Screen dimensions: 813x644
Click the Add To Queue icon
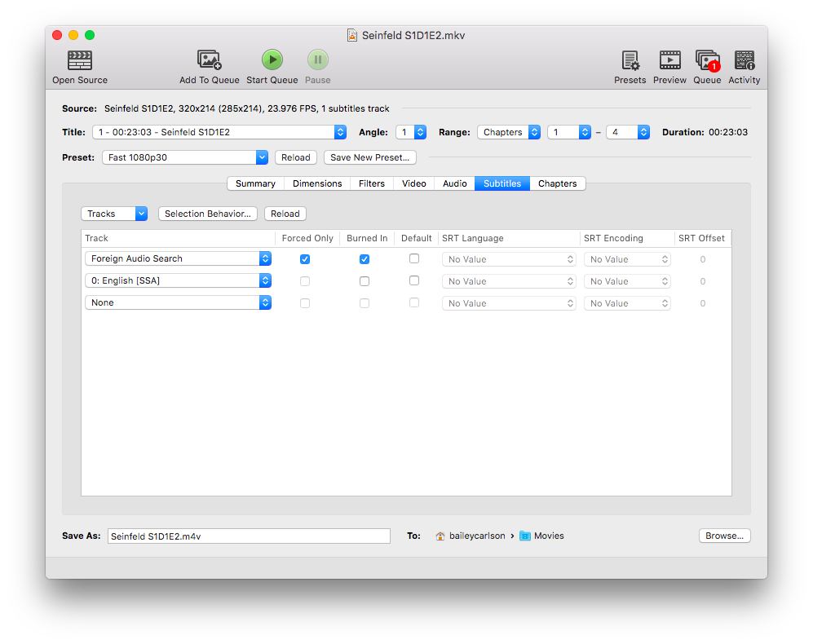point(210,60)
